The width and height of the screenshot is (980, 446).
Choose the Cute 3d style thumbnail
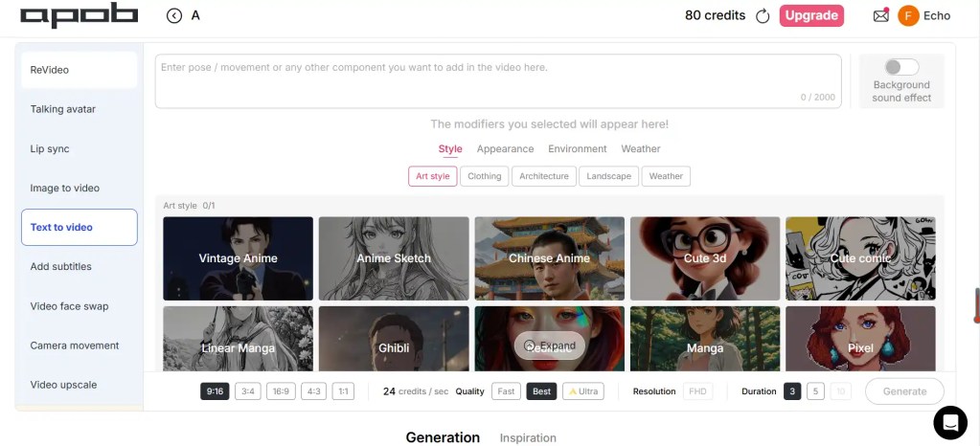(x=705, y=258)
